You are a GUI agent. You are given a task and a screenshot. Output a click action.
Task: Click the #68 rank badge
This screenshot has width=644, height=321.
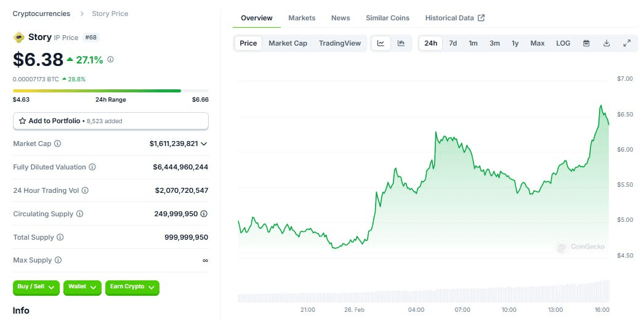pos(91,38)
